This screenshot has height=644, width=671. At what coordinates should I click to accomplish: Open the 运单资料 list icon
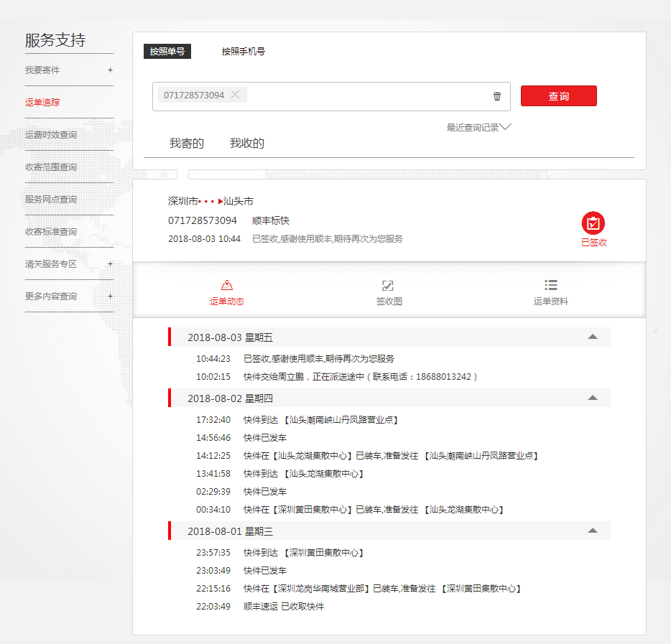pyautogui.click(x=551, y=285)
